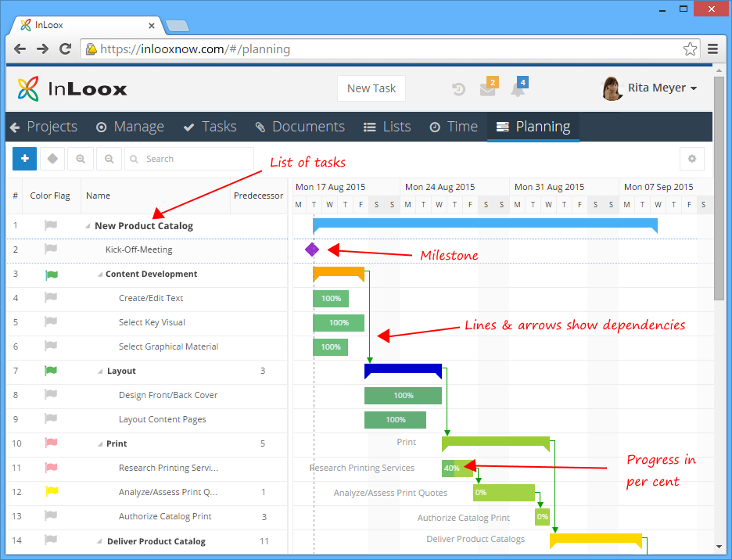Toggle green flag on Content Development
The width and height of the screenshot is (732, 560).
coord(51,275)
